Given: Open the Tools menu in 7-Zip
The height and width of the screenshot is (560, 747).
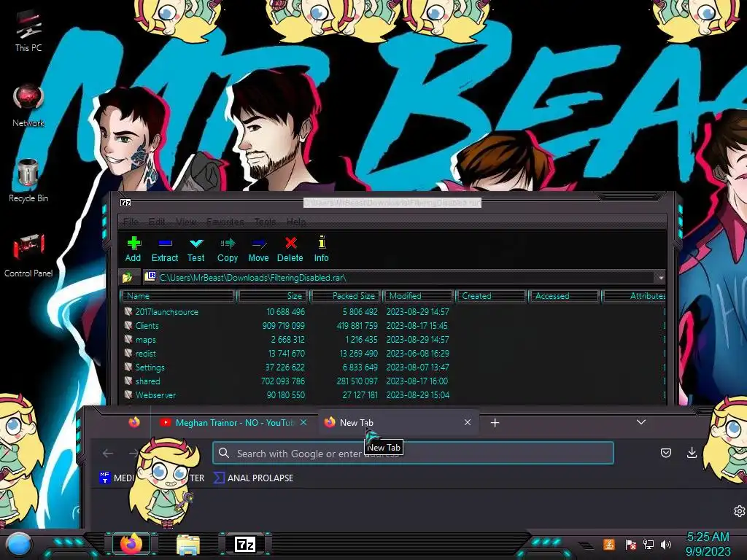Looking at the screenshot, I should pyautogui.click(x=265, y=222).
